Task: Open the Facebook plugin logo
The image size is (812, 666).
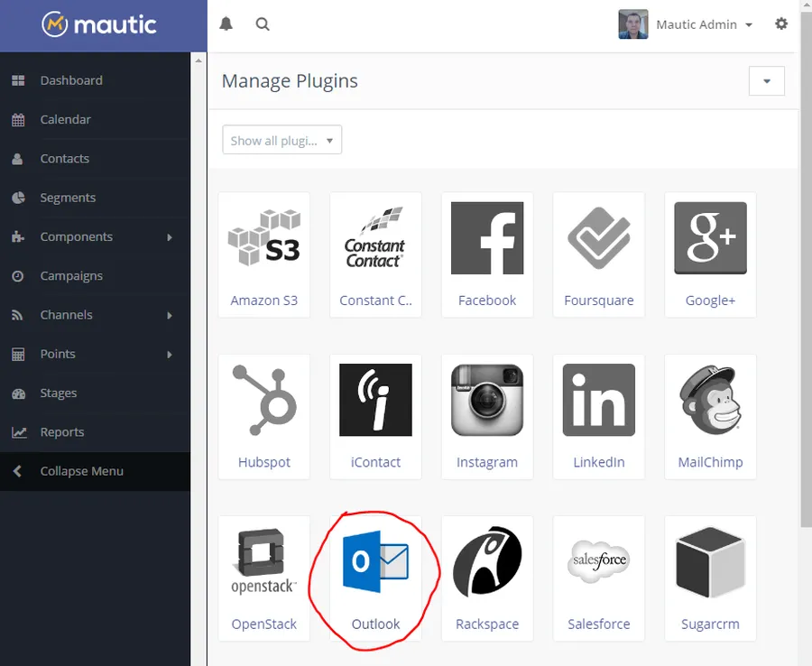Action: coord(487,238)
